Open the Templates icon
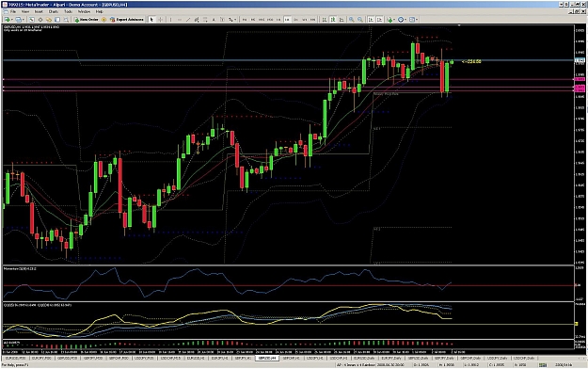Screen dimensions: 588x369 412,20
